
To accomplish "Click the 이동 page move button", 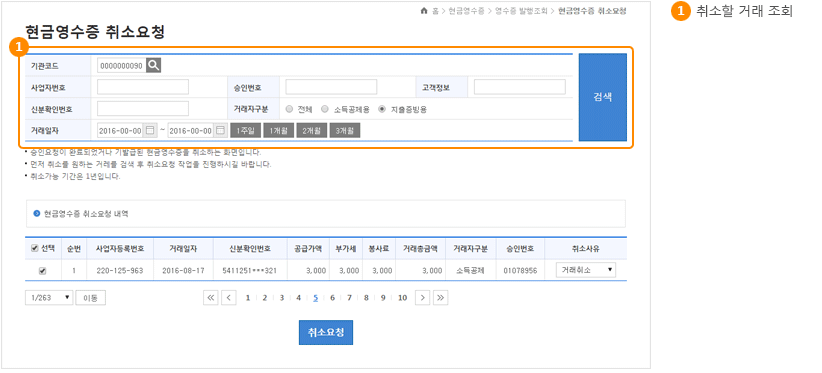I will click(91, 298).
